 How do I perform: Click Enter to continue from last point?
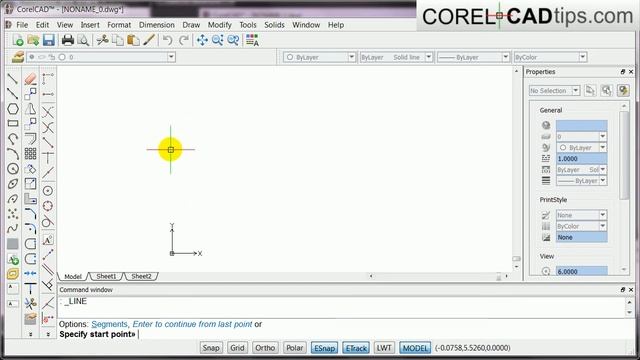(x=192, y=324)
